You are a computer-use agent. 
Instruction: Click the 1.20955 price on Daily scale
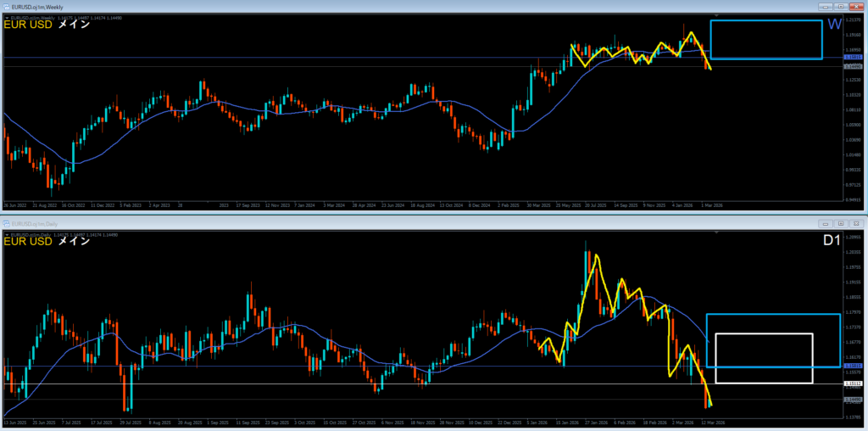click(853, 237)
